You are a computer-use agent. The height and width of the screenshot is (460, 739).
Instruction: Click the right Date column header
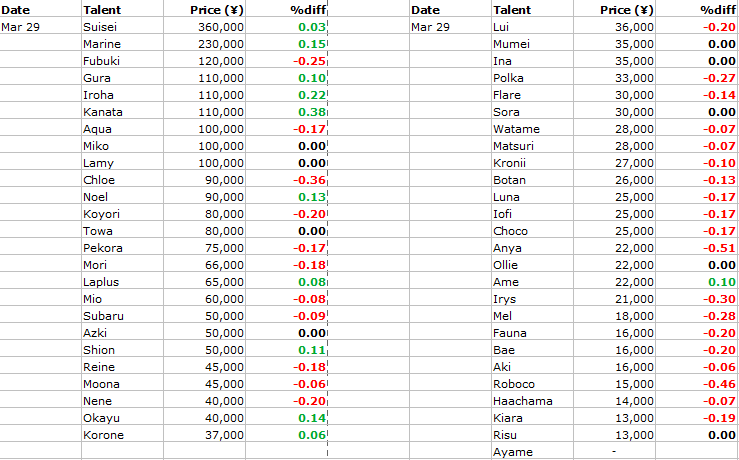pyautogui.click(x=451, y=9)
